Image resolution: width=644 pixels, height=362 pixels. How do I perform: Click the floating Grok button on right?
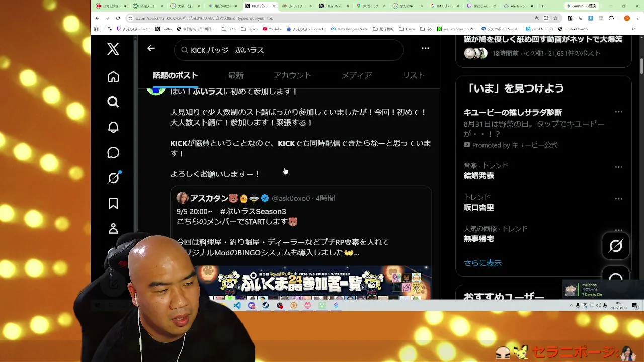(616, 246)
